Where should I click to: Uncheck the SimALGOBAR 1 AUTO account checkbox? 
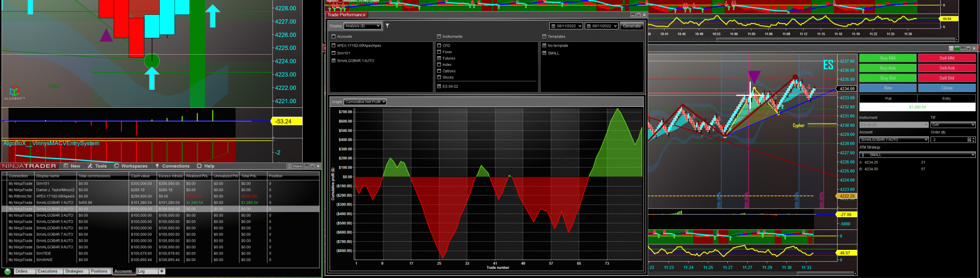(334, 61)
